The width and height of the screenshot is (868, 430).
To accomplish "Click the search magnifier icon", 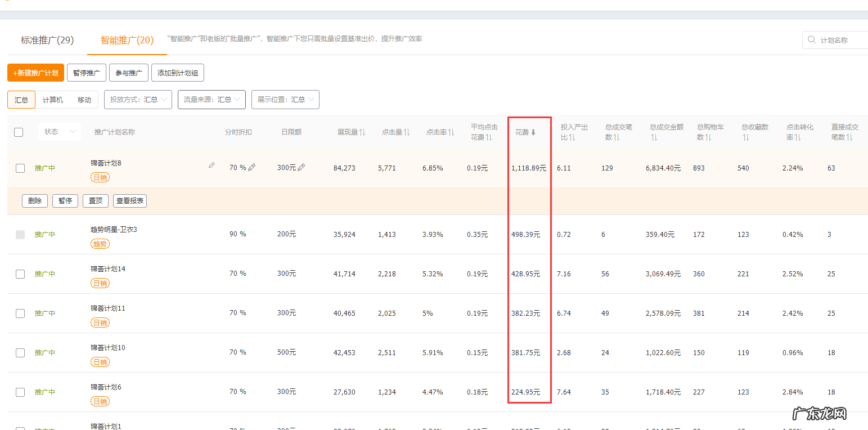I will pos(811,39).
